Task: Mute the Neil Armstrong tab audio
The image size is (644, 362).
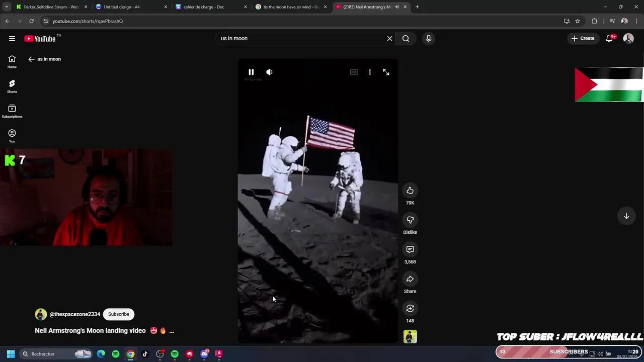Action: point(397,7)
